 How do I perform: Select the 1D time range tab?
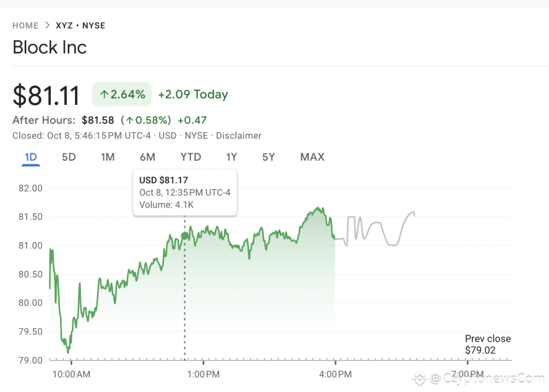pos(31,157)
